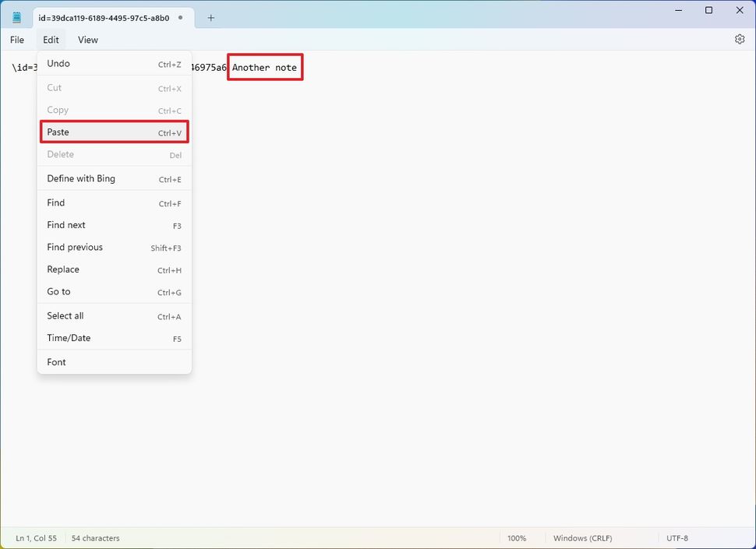Select Replace from the menu
756x549 pixels.
point(114,269)
